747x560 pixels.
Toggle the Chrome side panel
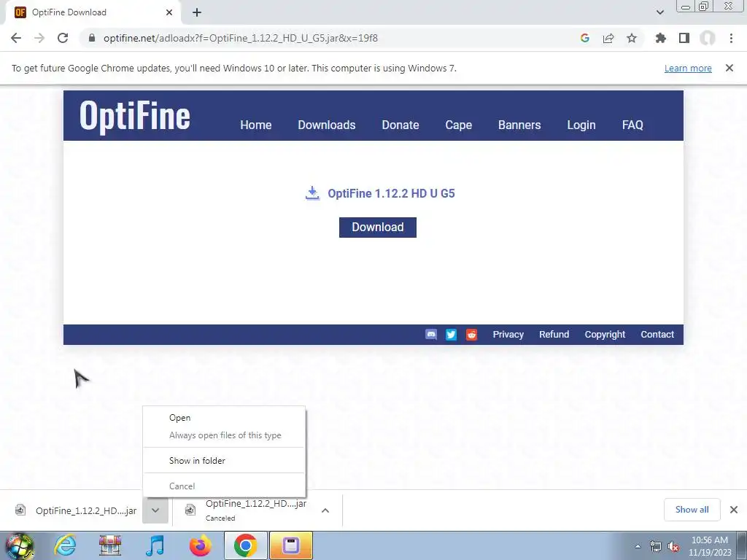[684, 38]
